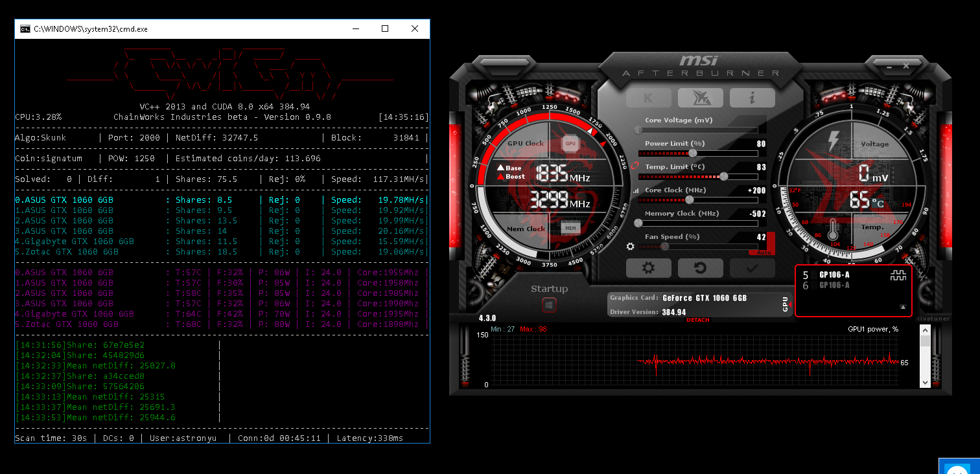The image size is (980, 474).
Task: Click the Latency:338ms status entry
Action: click(370, 438)
